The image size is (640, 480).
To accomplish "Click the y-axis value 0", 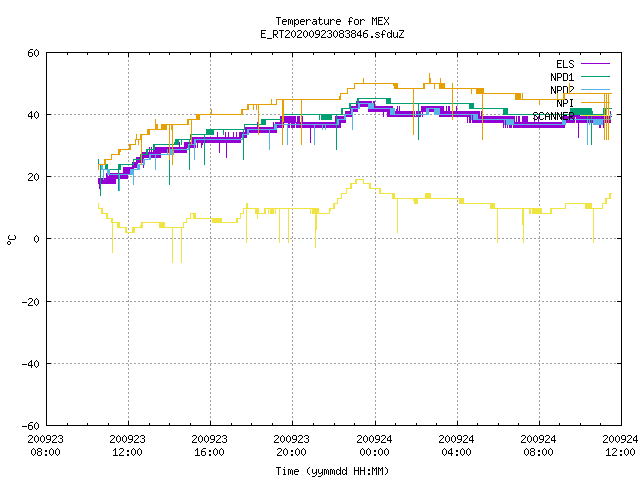I will pyautogui.click(x=36, y=239).
